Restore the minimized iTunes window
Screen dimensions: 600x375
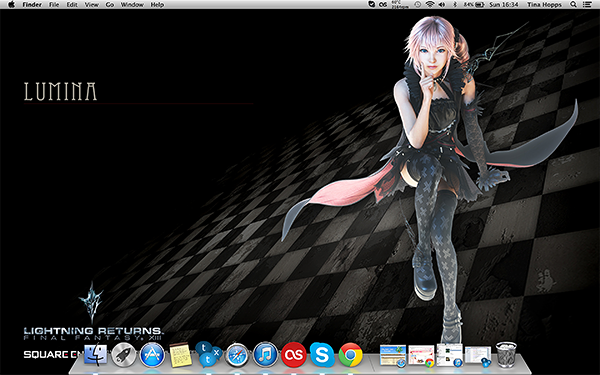point(450,355)
